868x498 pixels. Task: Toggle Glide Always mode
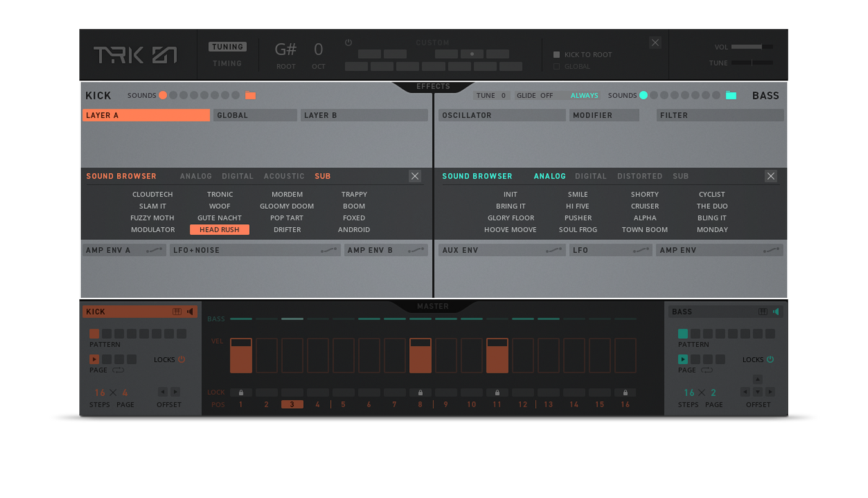click(x=584, y=95)
